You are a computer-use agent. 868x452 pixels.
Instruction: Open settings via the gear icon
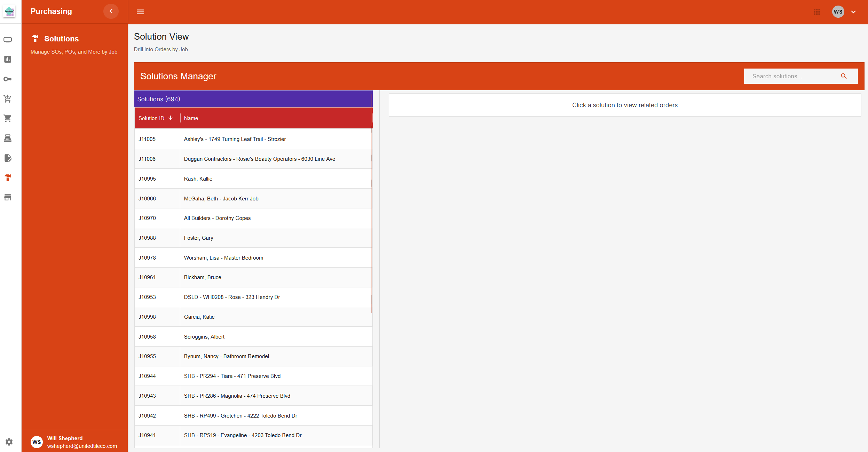click(x=8, y=441)
